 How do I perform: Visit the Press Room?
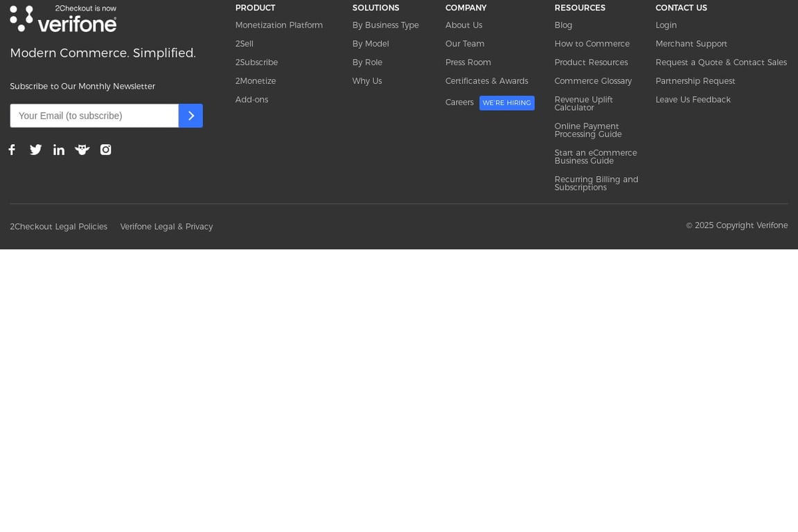pyautogui.click(x=468, y=62)
